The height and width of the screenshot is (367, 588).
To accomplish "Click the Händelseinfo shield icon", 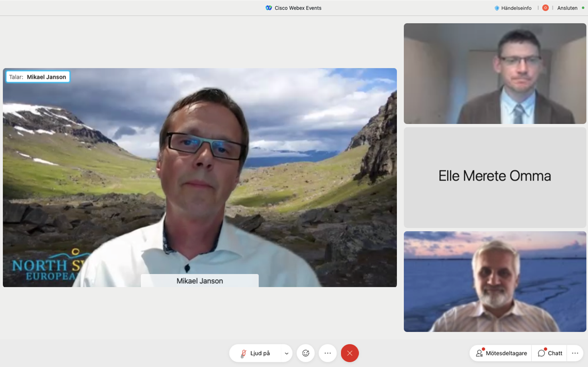I will (x=497, y=8).
